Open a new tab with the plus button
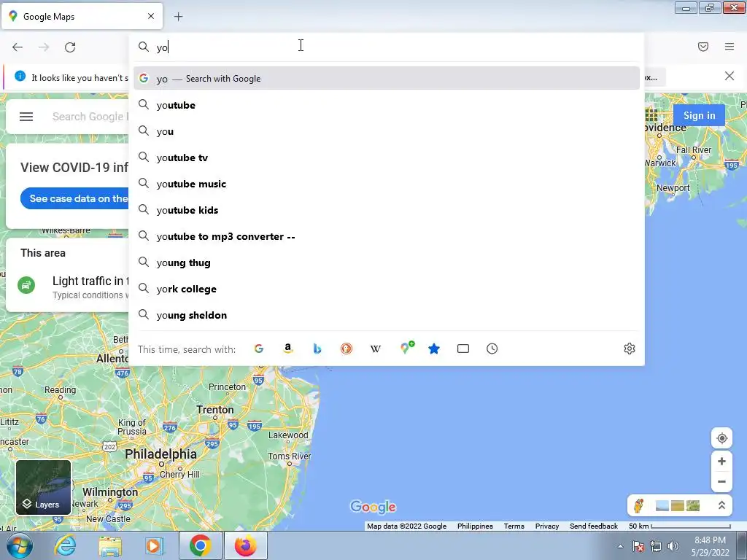This screenshot has width=747, height=560. pos(178,17)
